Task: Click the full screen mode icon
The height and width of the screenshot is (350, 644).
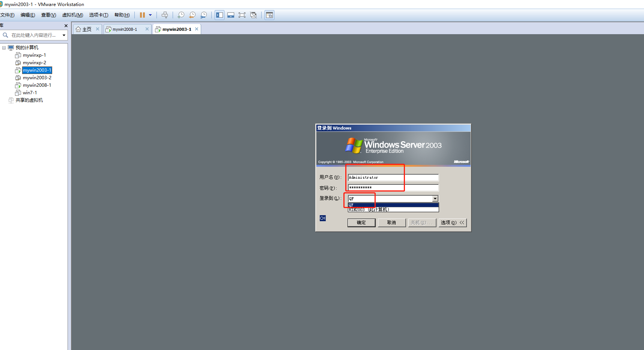Action: click(x=242, y=15)
